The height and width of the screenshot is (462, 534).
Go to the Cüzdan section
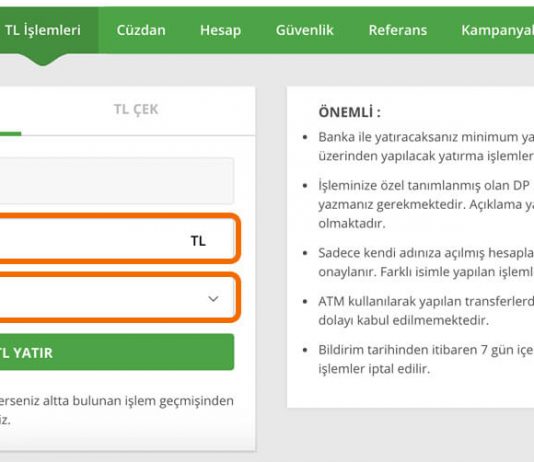pyautogui.click(x=141, y=30)
